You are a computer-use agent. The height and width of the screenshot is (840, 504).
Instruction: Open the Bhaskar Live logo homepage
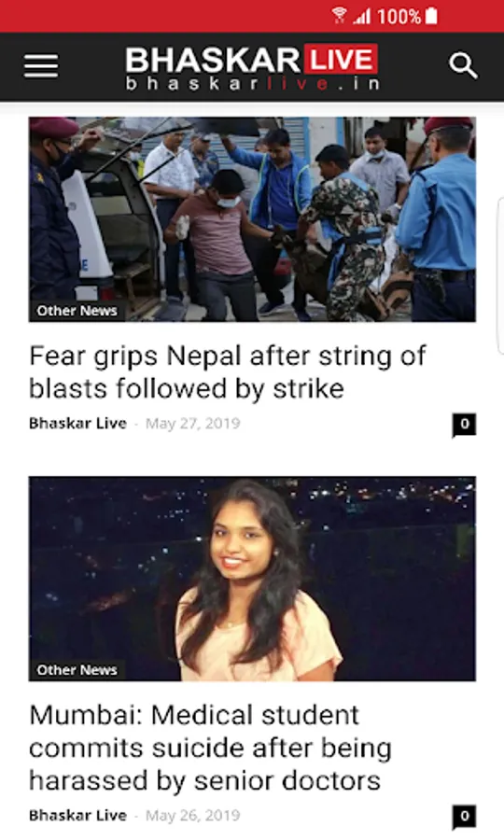(x=252, y=67)
